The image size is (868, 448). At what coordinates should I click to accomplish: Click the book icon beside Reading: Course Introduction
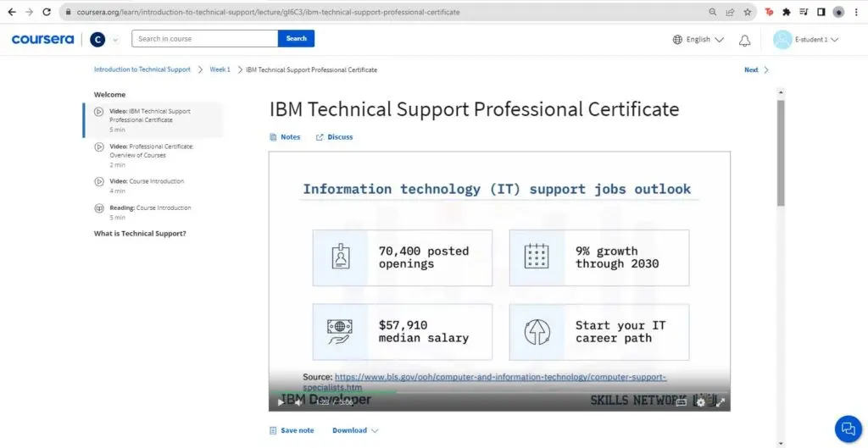coord(99,208)
